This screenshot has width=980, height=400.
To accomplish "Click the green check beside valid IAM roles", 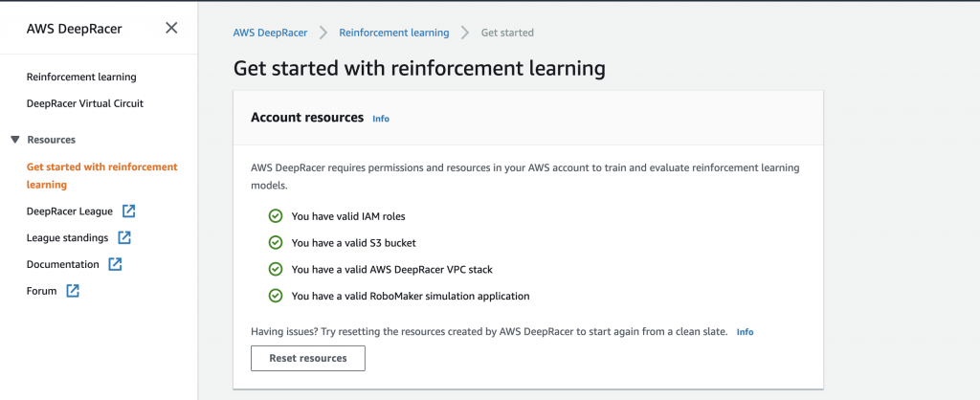I will pos(275,216).
